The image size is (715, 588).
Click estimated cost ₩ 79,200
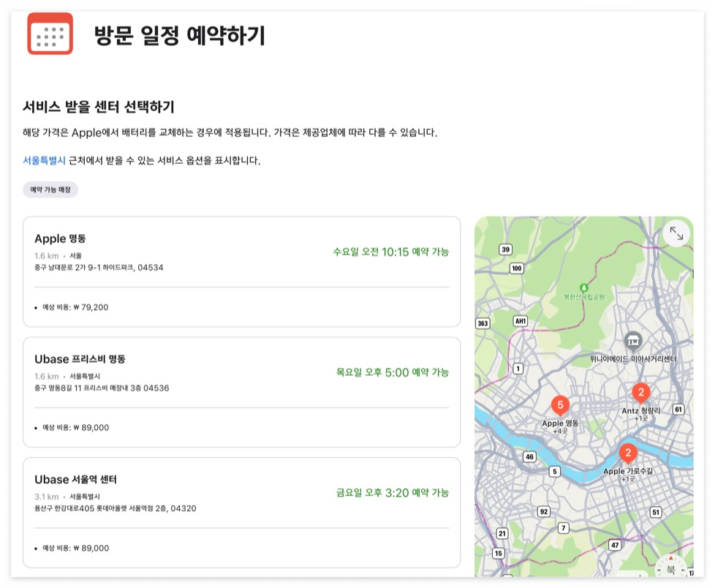pyautogui.click(x=75, y=307)
